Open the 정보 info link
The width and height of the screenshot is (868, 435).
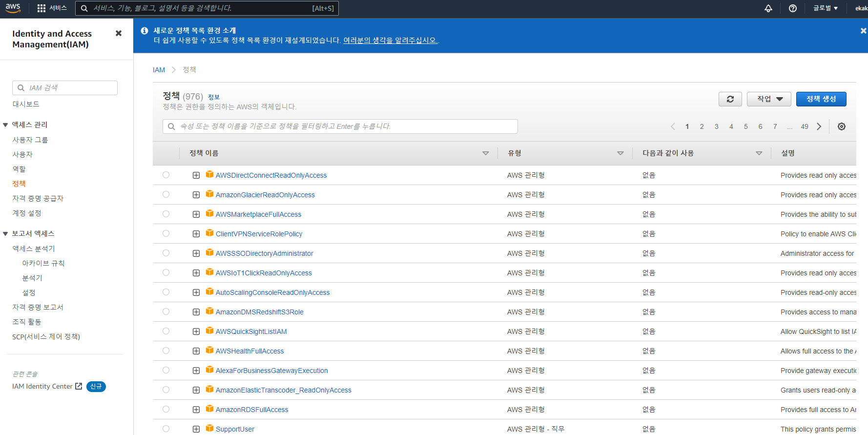[214, 97]
